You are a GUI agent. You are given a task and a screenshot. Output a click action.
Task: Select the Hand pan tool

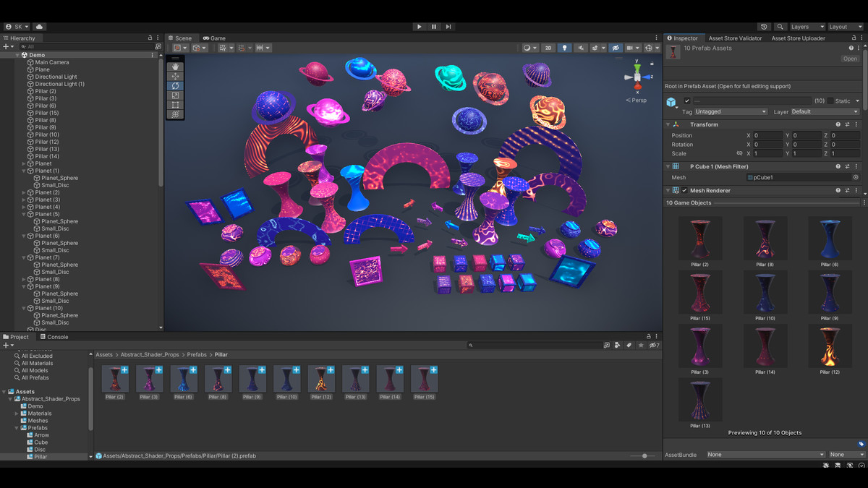174,67
